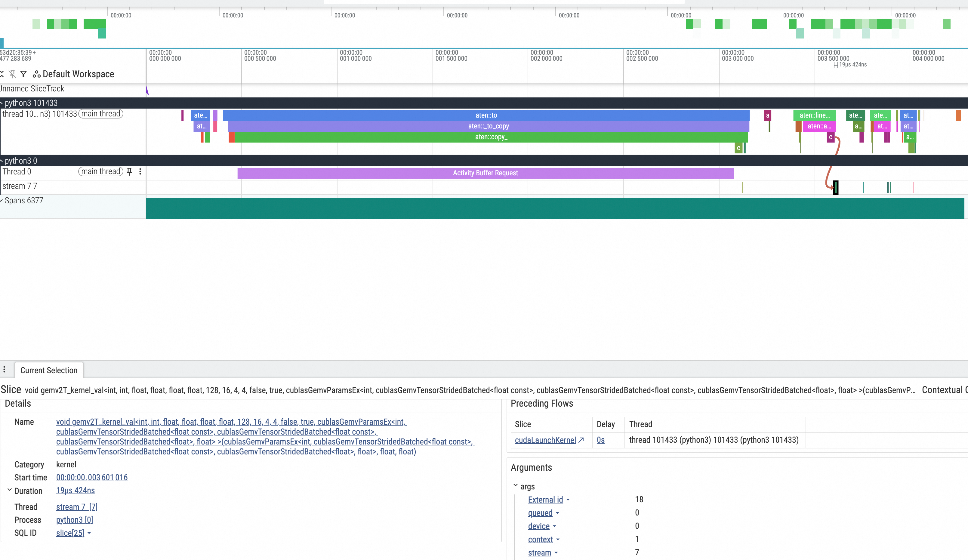Switch to the Current Selection tab
The image size is (968, 560).
point(49,370)
